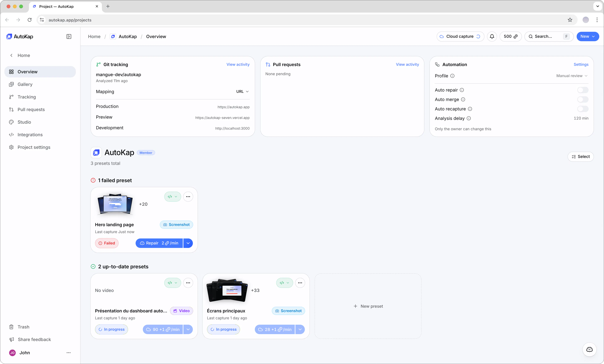
Task: Open the Manual review profile dropdown
Action: click(x=572, y=76)
